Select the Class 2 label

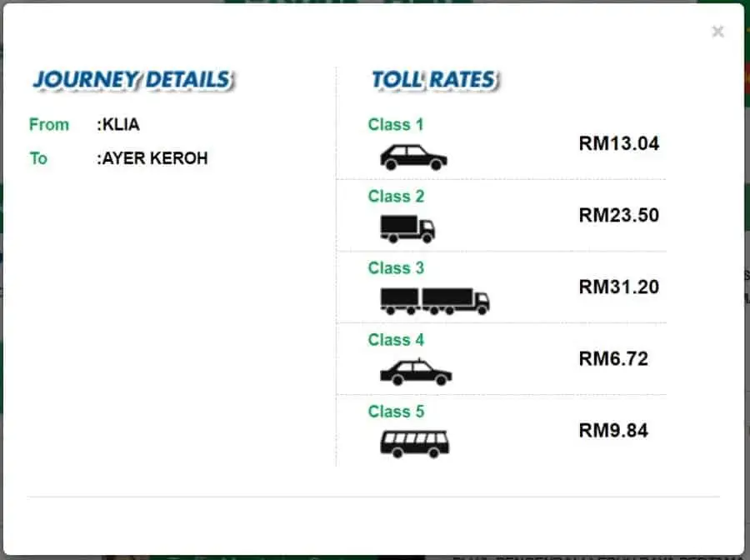(396, 196)
